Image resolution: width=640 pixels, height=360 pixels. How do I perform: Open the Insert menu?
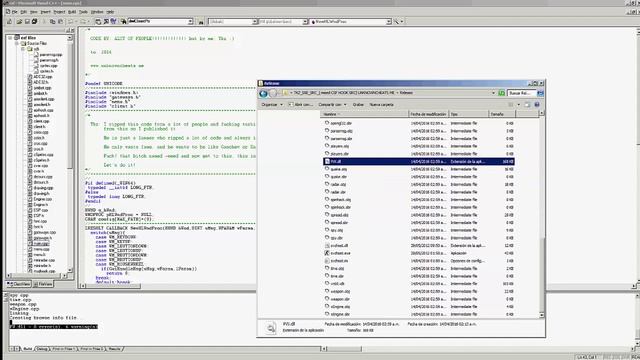click(x=45, y=12)
